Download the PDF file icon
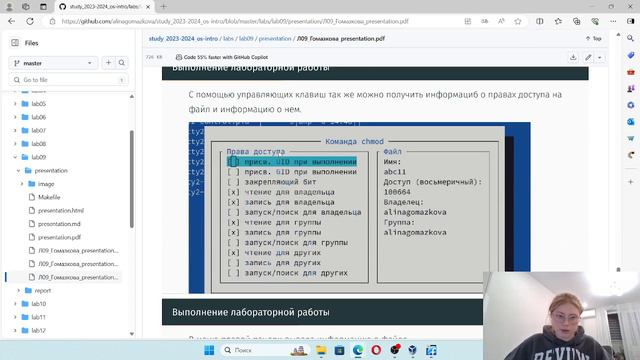 click(573, 57)
